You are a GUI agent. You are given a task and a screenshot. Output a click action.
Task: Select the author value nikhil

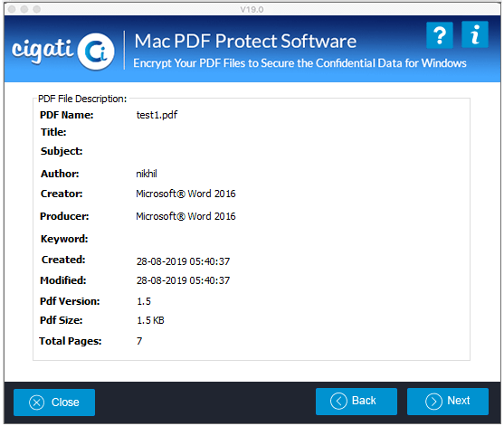(147, 174)
